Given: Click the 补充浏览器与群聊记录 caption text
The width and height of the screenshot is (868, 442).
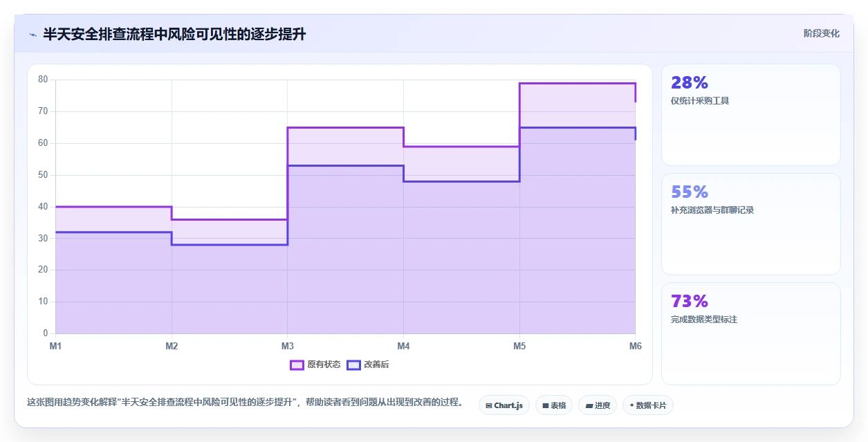Looking at the screenshot, I should click(712, 210).
